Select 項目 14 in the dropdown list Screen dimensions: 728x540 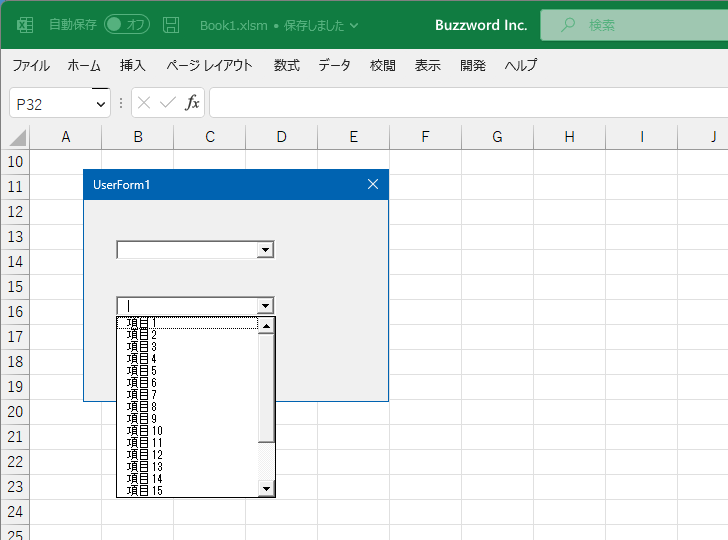pyautogui.click(x=188, y=479)
